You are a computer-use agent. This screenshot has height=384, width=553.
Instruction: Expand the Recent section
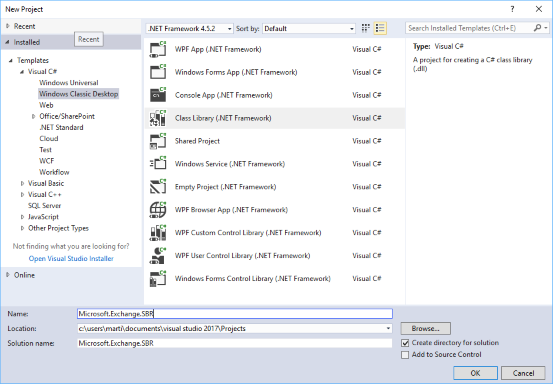(x=7, y=26)
